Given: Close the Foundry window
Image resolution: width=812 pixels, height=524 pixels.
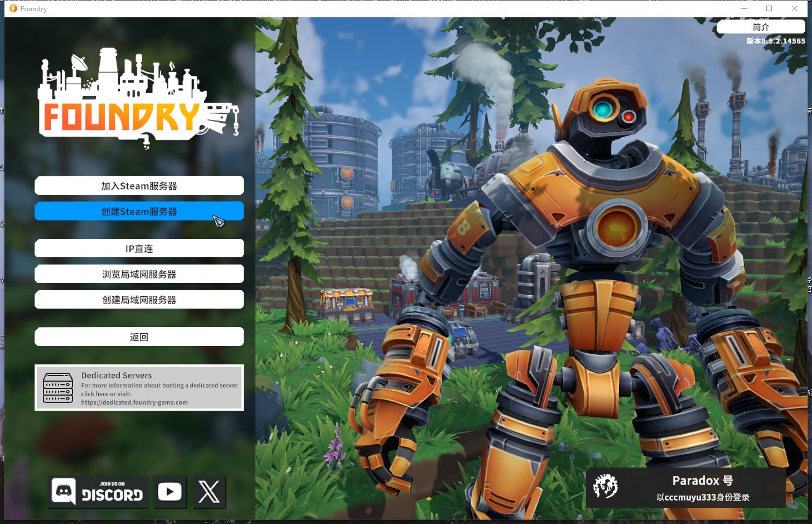Looking at the screenshot, I should click(x=795, y=8).
